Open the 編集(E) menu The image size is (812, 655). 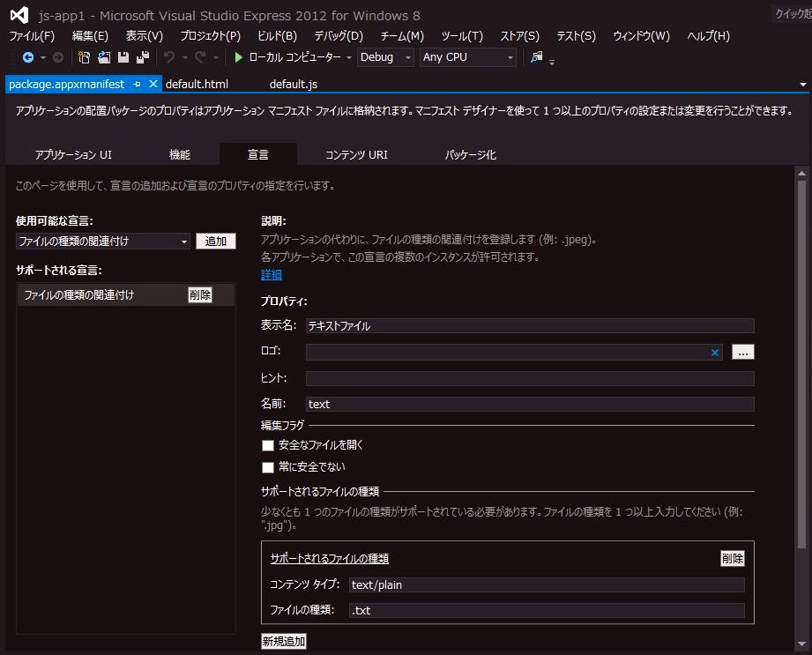click(90, 36)
